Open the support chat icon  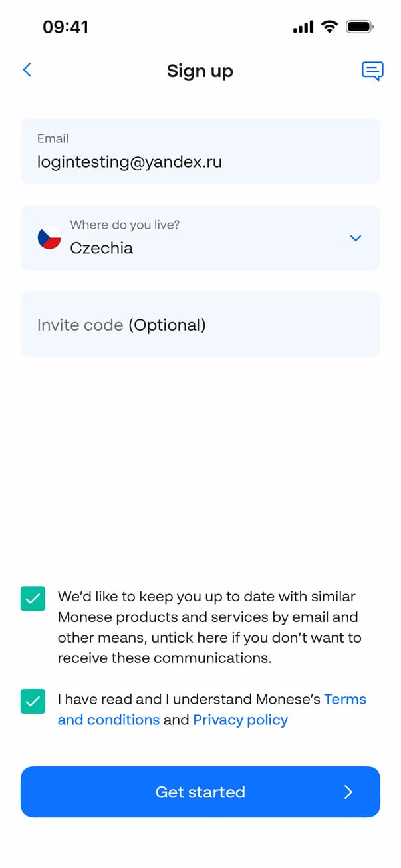click(372, 71)
